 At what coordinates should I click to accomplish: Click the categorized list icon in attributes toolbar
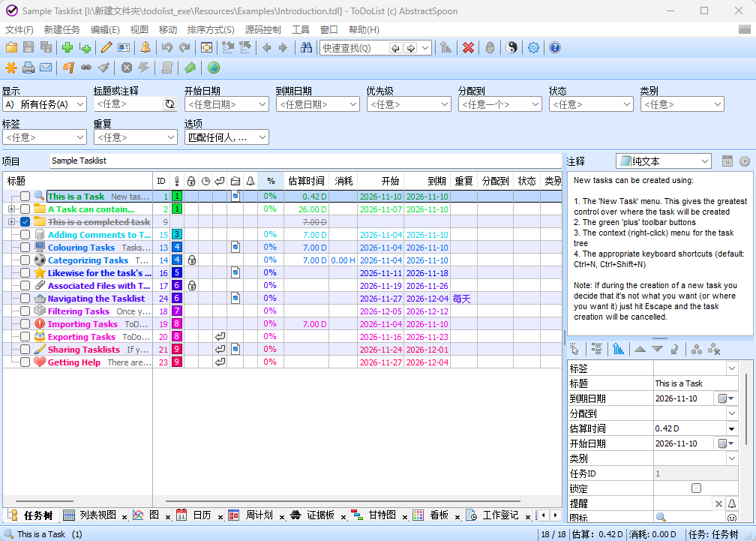(596, 349)
